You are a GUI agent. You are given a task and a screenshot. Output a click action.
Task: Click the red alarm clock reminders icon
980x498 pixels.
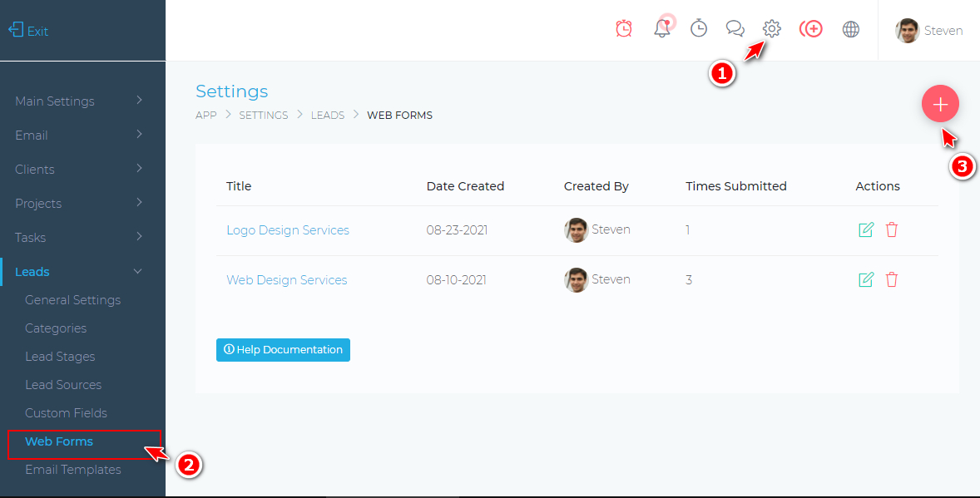(x=624, y=29)
